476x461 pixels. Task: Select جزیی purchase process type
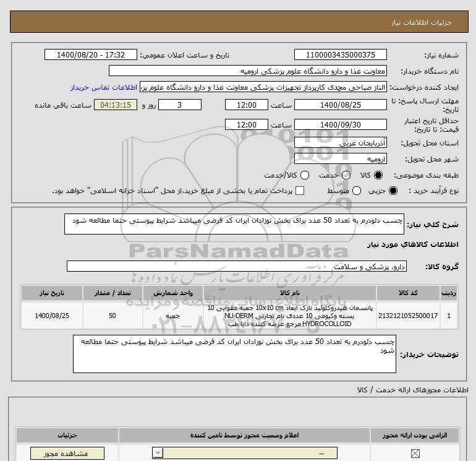point(393,191)
